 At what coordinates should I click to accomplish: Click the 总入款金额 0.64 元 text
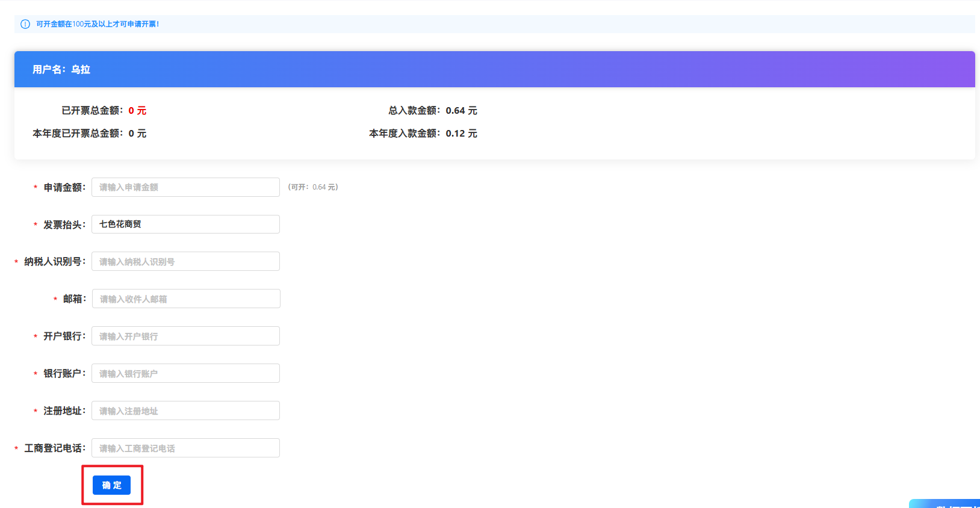pos(432,111)
